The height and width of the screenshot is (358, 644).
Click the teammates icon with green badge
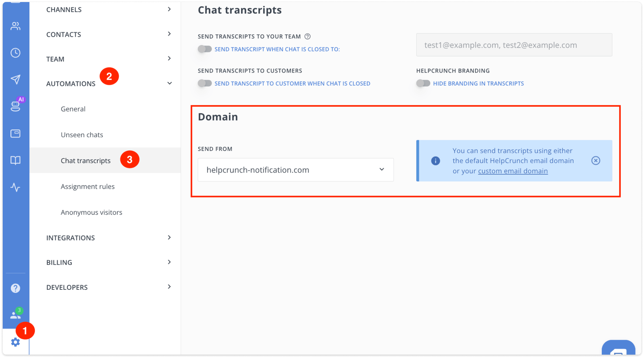15,314
